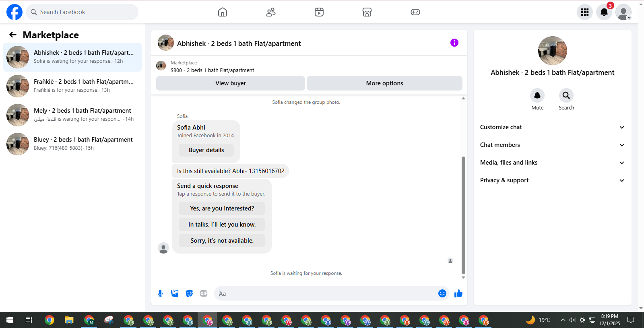Expand the Chat members section
Viewport: 644px width, 328px height.
pyautogui.click(x=553, y=145)
